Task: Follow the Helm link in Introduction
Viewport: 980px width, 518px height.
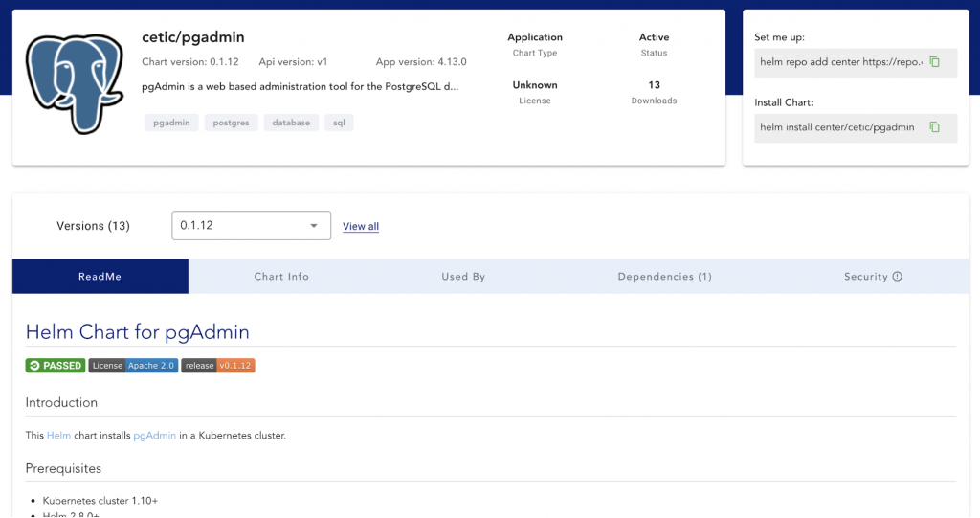Action: tap(58, 436)
